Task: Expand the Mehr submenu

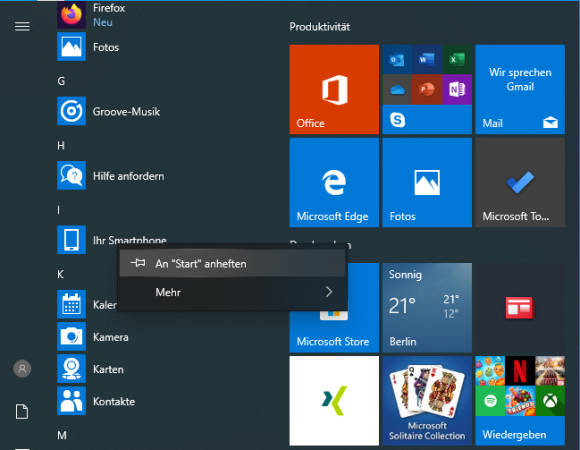Action: (233, 292)
